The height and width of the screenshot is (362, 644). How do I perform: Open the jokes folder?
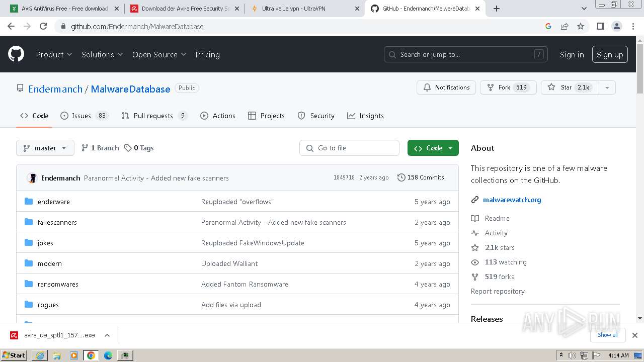45,243
